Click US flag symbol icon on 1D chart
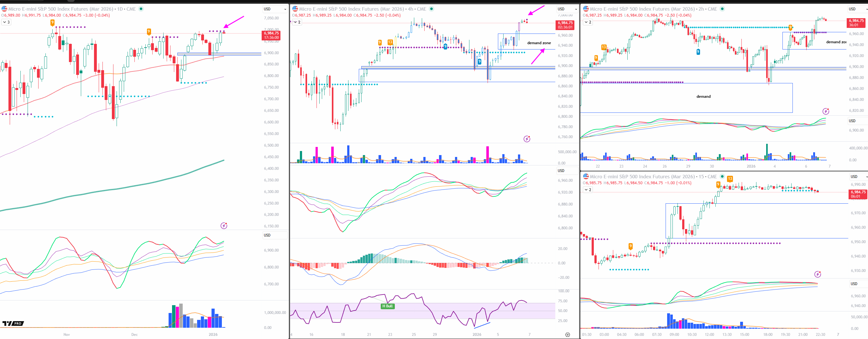This screenshot has width=868, height=339. point(4,9)
